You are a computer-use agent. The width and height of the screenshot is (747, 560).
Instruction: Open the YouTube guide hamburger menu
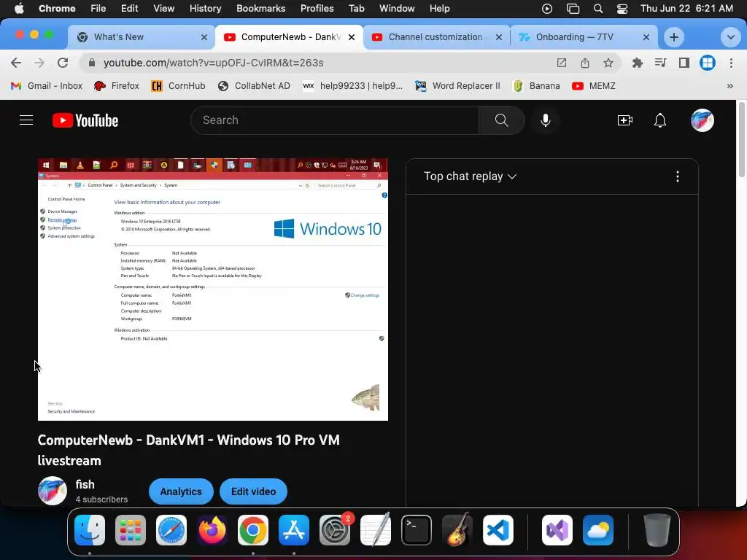pyautogui.click(x=26, y=120)
